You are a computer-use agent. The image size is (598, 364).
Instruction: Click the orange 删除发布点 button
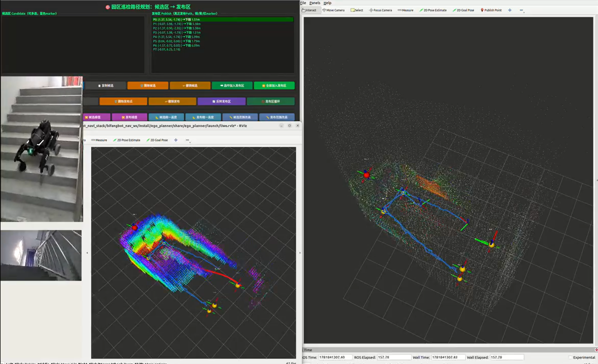[123, 101]
